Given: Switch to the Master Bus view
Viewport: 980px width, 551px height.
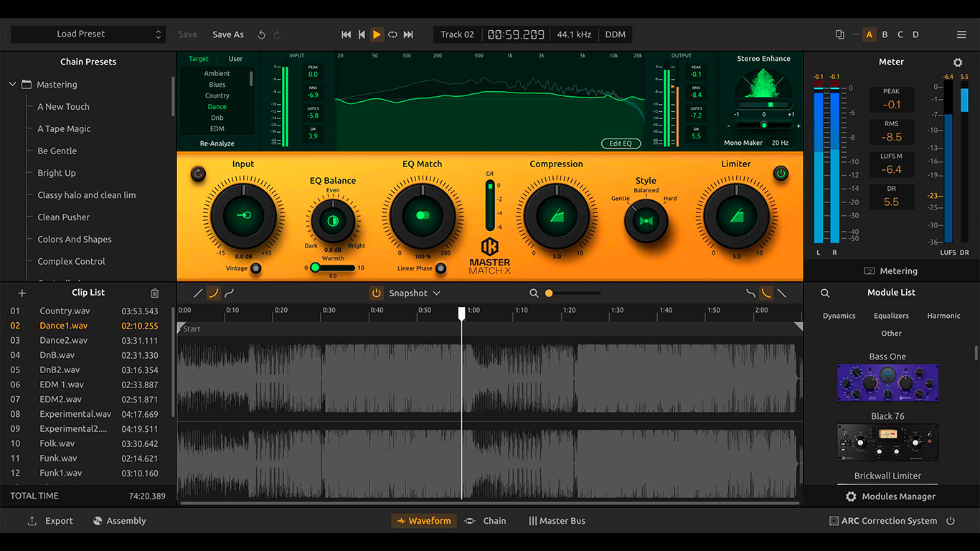Looking at the screenshot, I should coord(557,521).
